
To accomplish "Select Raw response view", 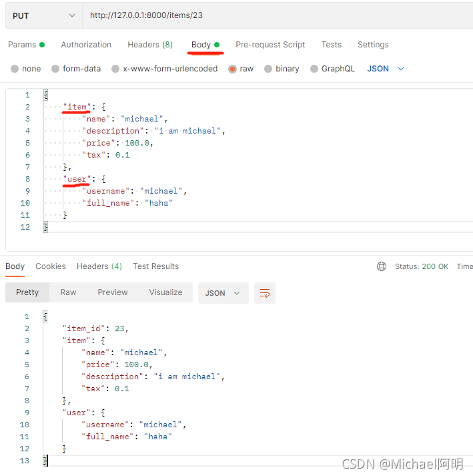I will (x=68, y=292).
